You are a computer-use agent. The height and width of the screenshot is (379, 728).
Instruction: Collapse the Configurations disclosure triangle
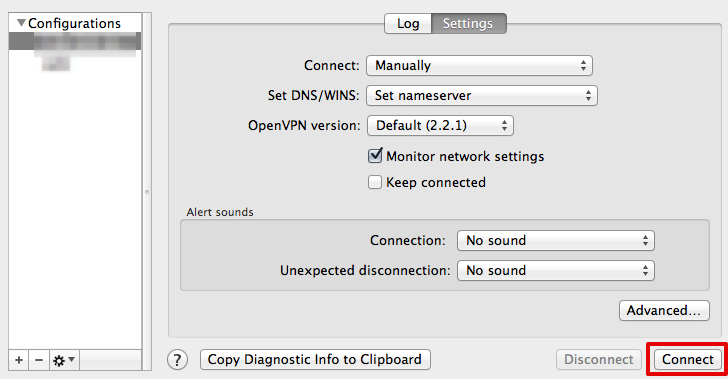21,23
